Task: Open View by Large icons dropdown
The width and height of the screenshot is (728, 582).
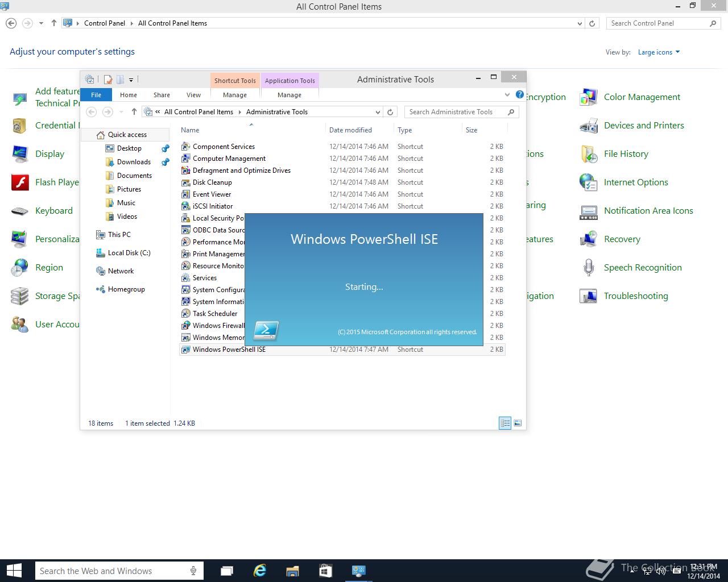Action: tap(659, 52)
